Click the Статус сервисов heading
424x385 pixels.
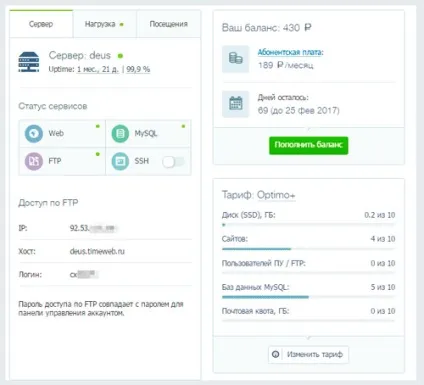point(53,106)
